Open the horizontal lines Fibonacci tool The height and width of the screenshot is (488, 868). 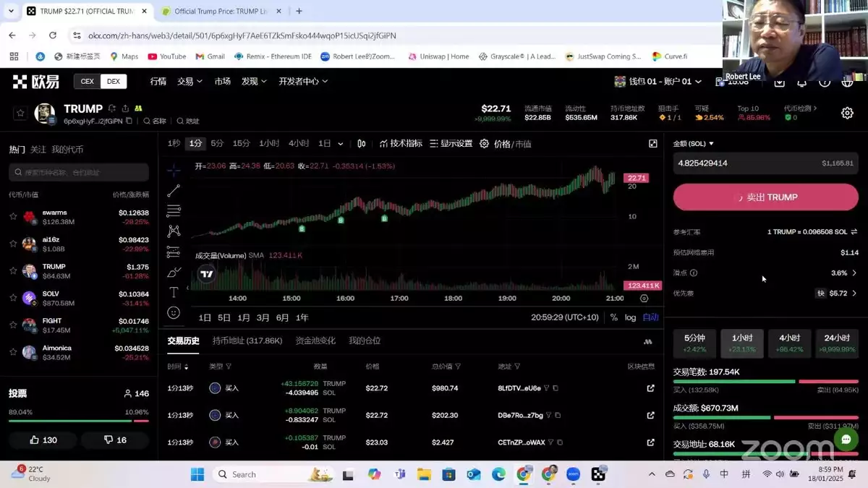pos(174,211)
